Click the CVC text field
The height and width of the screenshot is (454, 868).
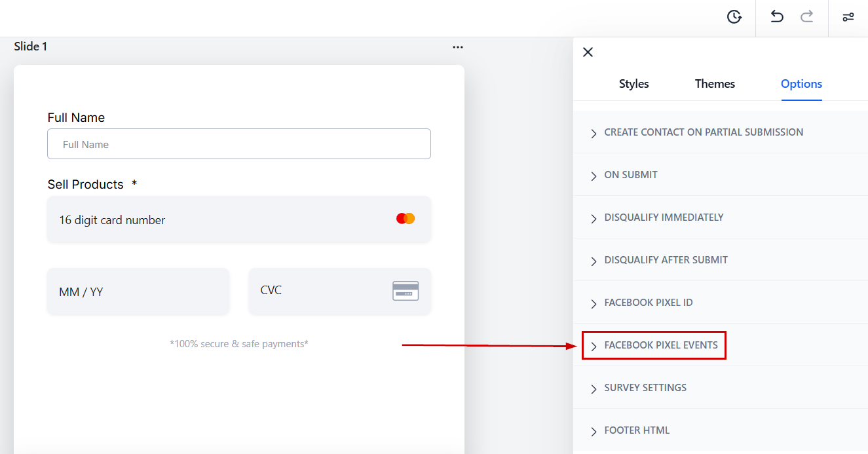(x=340, y=292)
